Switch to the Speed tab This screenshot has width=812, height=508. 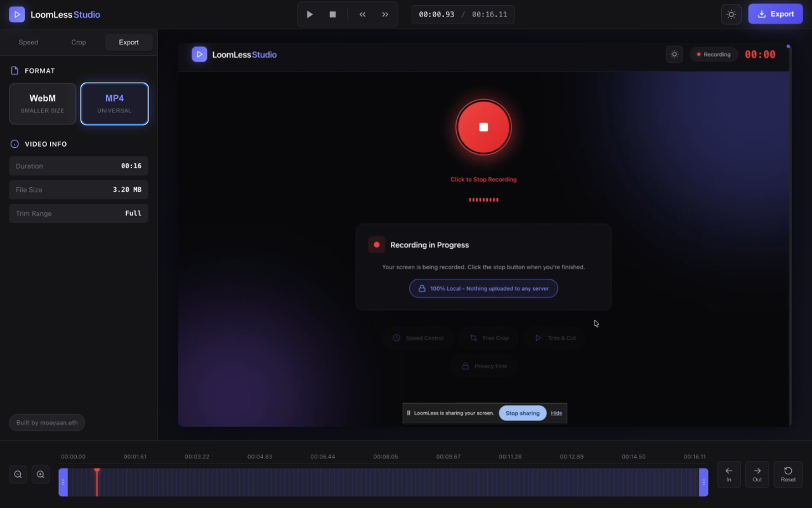(x=28, y=42)
